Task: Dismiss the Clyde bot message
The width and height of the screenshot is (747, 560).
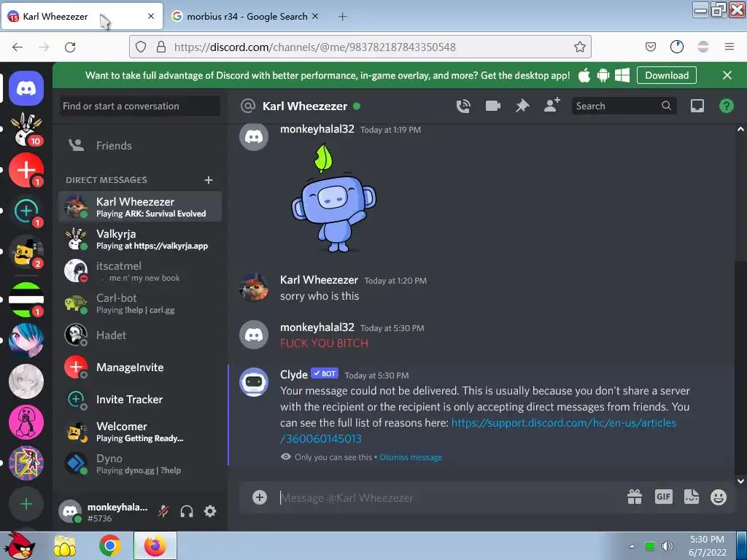Action: [x=411, y=457]
